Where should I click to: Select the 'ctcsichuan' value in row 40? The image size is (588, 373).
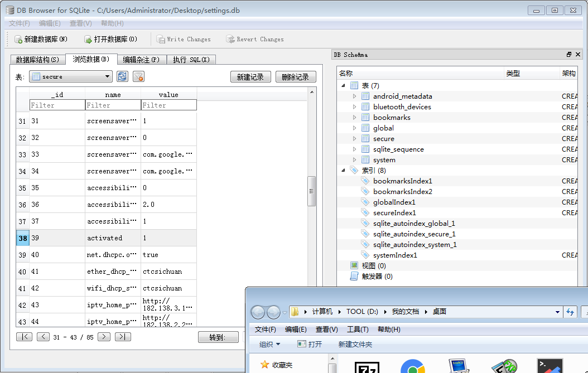[168, 272]
